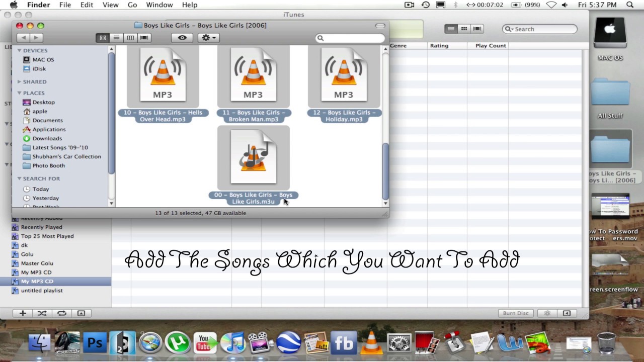Click iTunes add playlist plus button
Viewport: 644px width, 362px height.
(x=23, y=313)
